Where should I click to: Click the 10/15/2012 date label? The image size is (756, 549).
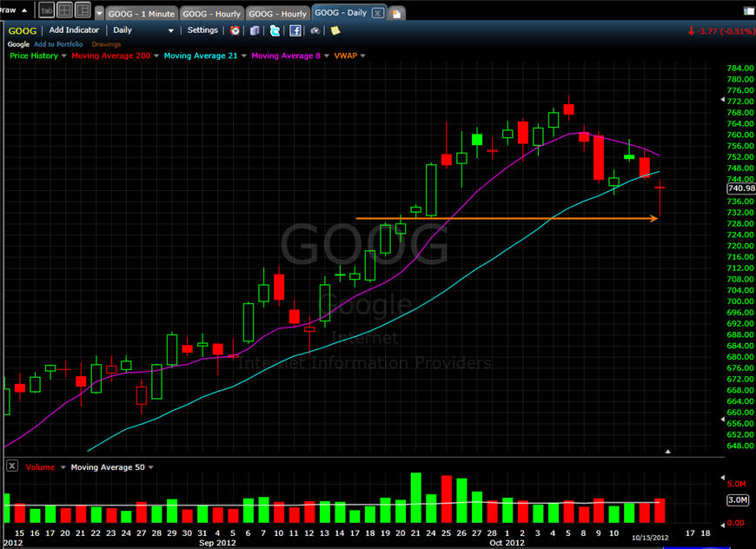tap(650, 538)
